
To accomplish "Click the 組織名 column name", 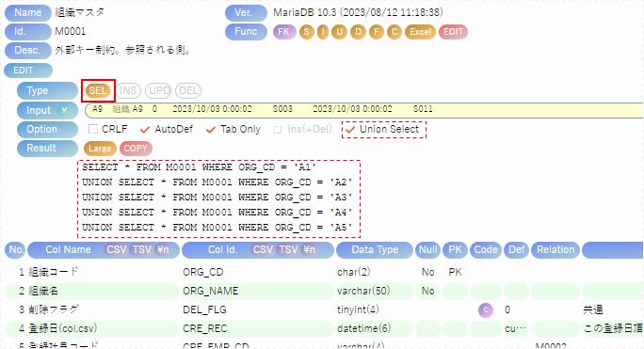I will (43, 291).
